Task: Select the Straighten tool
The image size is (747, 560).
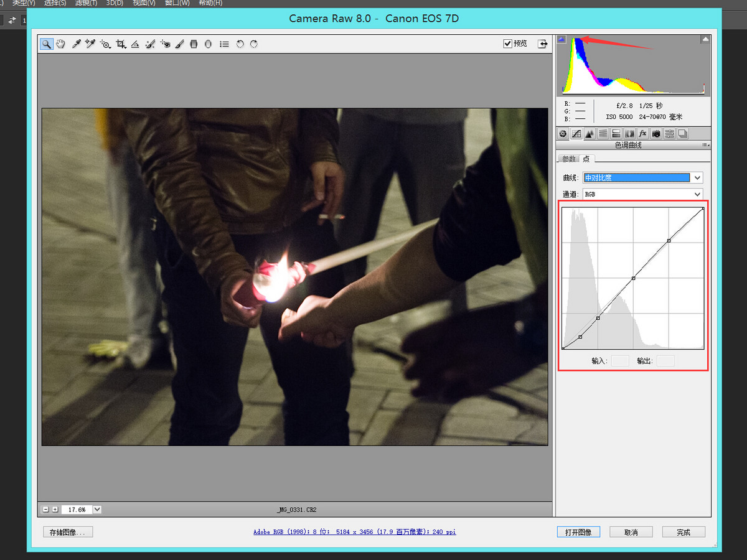Action: 135,44
